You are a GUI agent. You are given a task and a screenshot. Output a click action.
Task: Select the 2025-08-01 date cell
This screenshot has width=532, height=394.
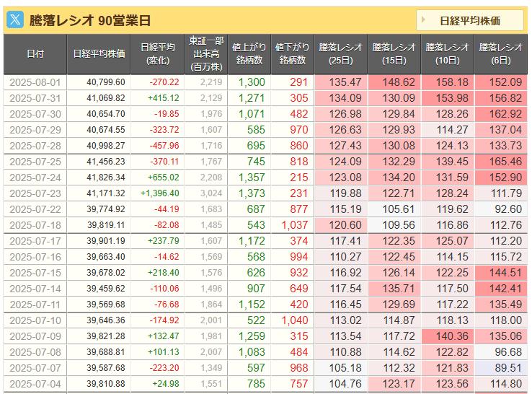35,82
